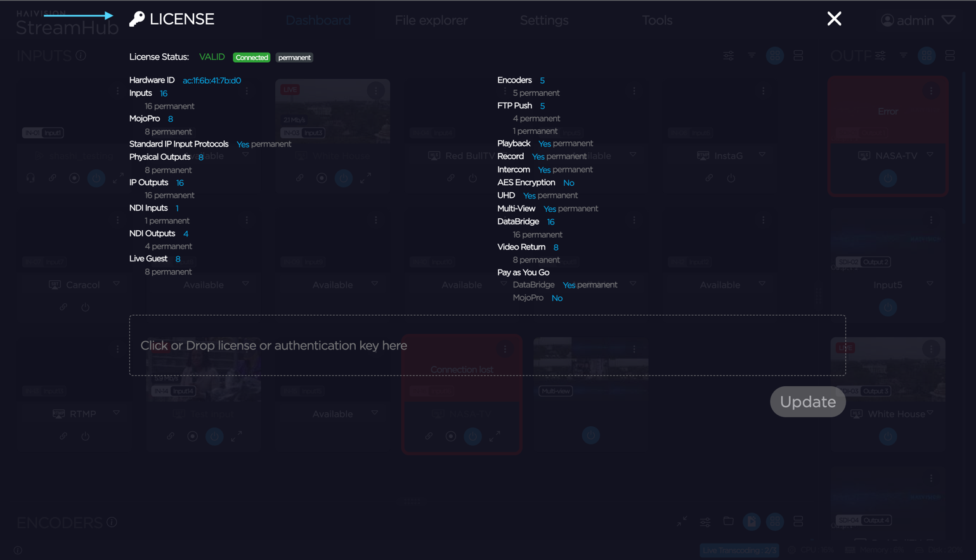Open the Settings menu
This screenshot has width=976, height=560.
(x=543, y=20)
